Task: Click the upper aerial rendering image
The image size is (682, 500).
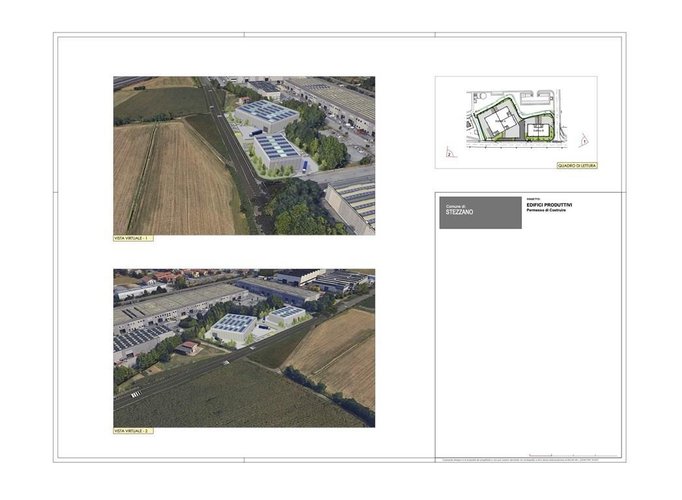Action: (x=244, y=155)
